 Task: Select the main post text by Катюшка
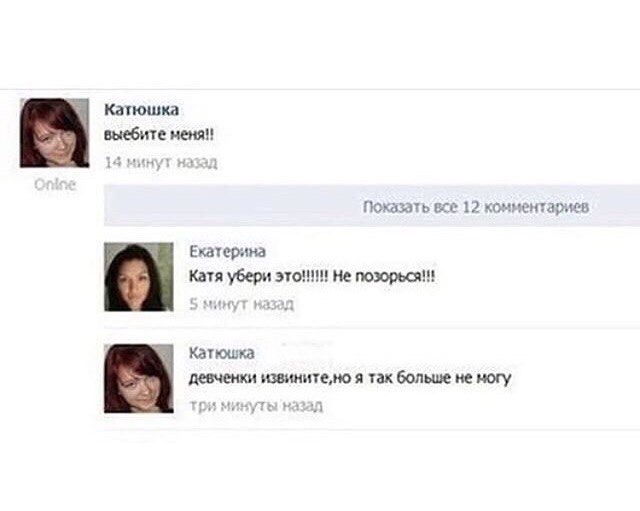[x=158, y=135]
